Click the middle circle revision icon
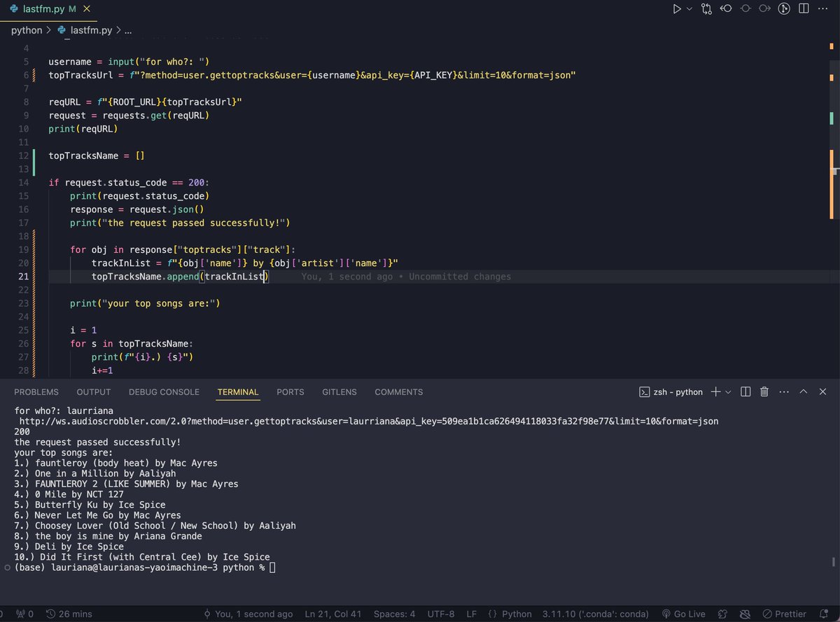This screenshot has width=840, height=622. [745, 9]
